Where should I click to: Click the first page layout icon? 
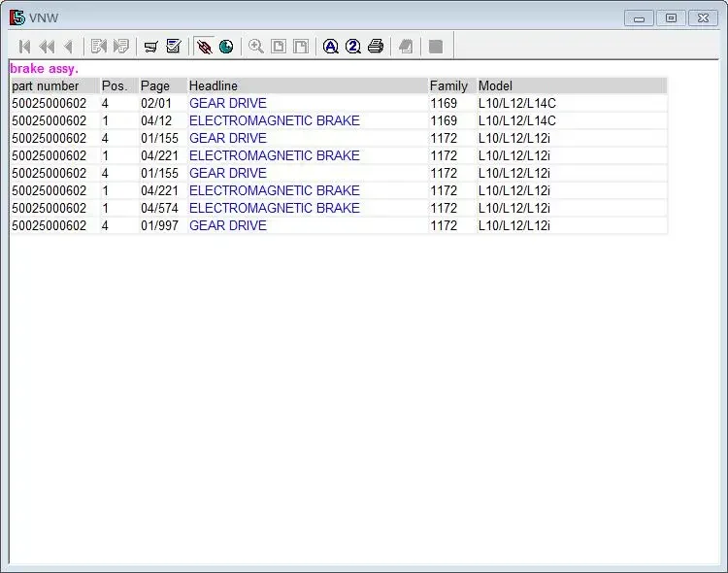[x=279, y=47]
